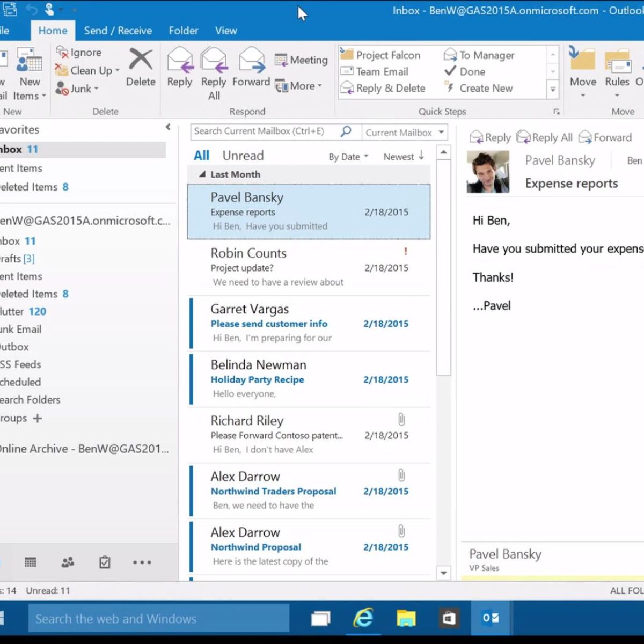Open the Move dropdown
The image size is (644, 644).
pos(583,72)
